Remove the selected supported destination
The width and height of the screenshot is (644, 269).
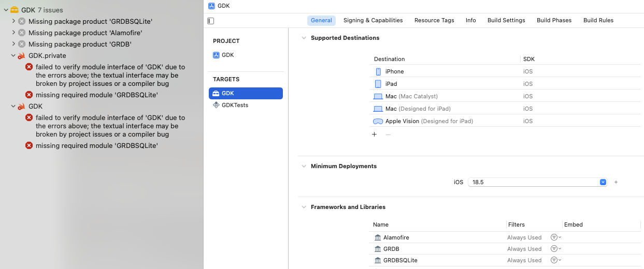(388, 134)
